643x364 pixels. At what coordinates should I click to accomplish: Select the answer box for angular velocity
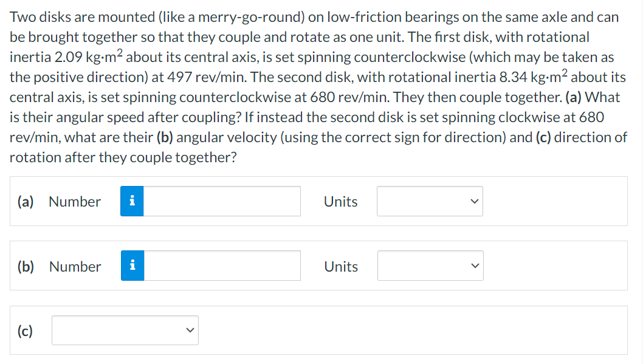click(222, 266)
